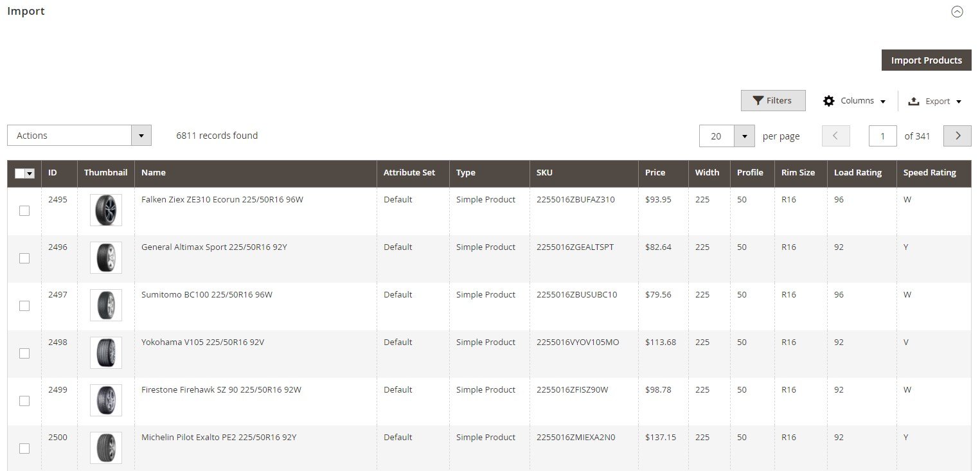Click the Type column header
This screenshot has width=980, height=471.
tap(490, 173)
